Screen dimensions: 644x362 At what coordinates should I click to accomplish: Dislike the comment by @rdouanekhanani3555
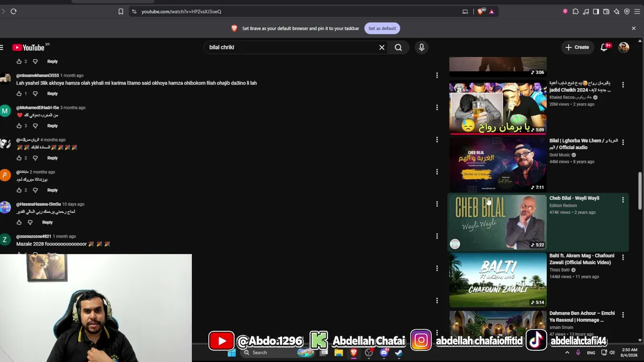click(x=35, y=94)
